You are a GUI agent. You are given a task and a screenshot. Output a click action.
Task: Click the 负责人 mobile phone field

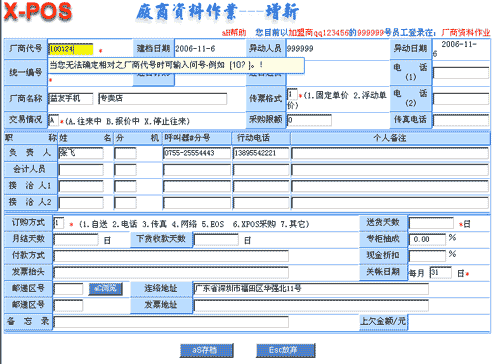click(261, 153)
